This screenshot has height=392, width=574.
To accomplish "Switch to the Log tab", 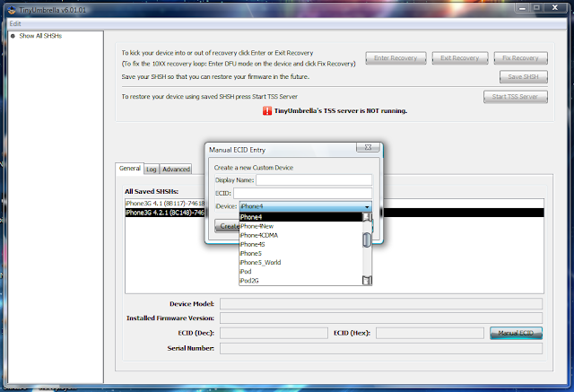I will [152, 170].
